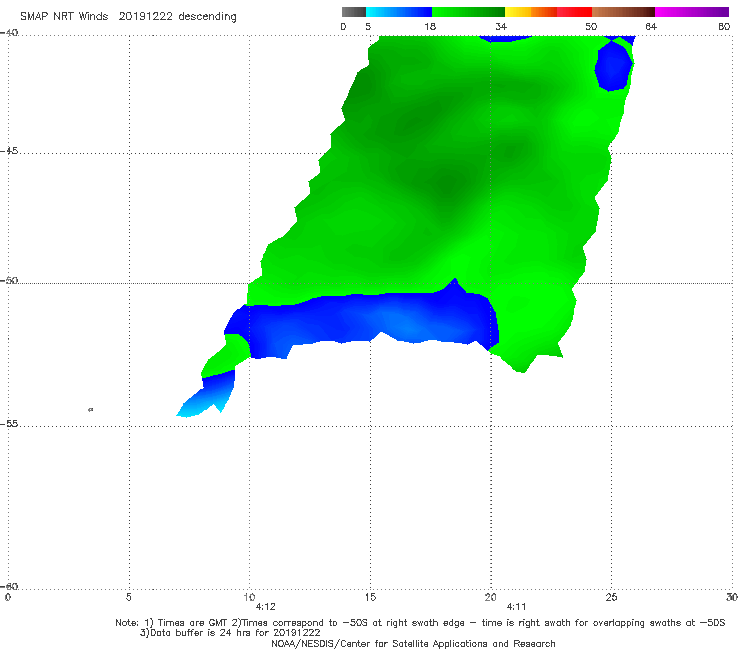Select the green segment of the color bar
This screenshot has width=740, height=650.
468,12
